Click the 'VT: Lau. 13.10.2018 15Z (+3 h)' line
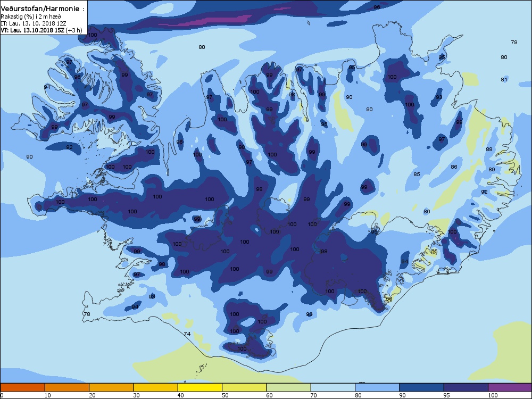 [41, 30]
